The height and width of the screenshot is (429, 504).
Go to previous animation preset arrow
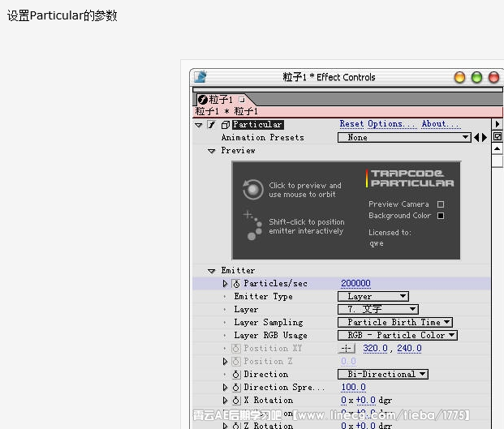[476, 138]
